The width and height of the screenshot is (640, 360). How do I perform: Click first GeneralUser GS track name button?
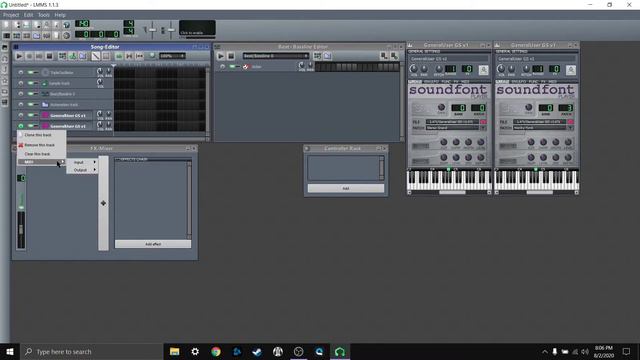point(66,116)
